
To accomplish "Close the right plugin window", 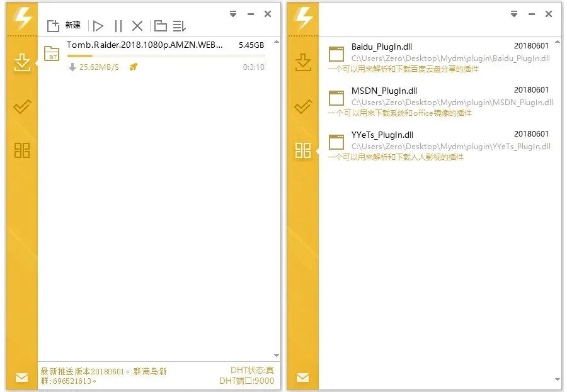I will (549, 14).
